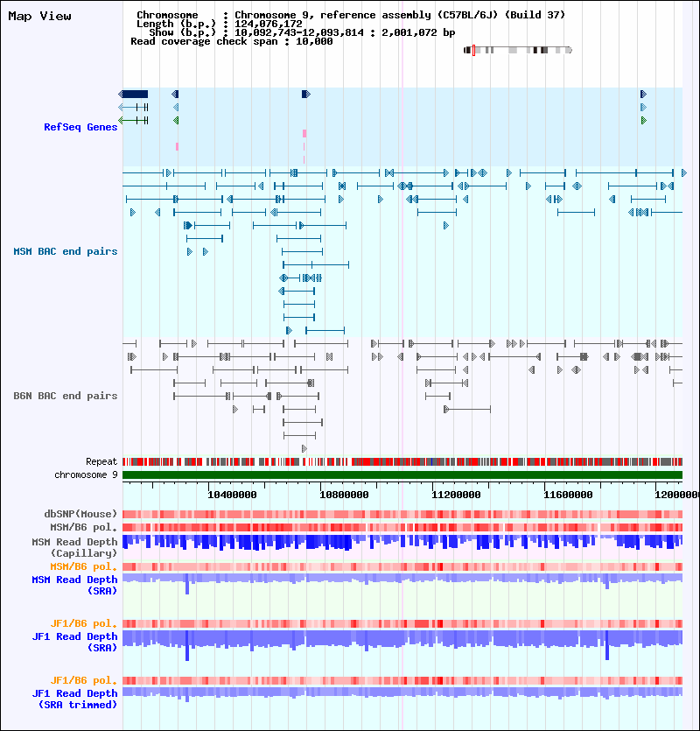700x731 pixels.
Task: Click the first orange JF1/B6 pol. label
Action: pos(84,623)
